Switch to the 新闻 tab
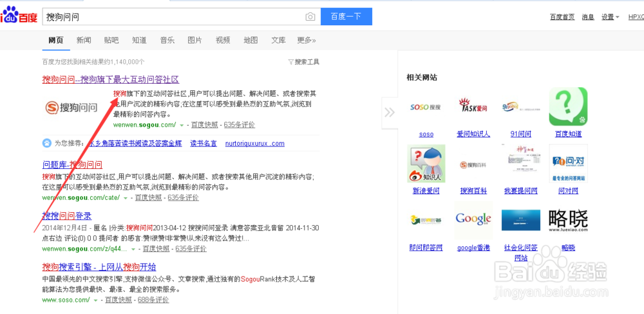The image size is (644, 314). pyautogui.click(x=84, y=40)
